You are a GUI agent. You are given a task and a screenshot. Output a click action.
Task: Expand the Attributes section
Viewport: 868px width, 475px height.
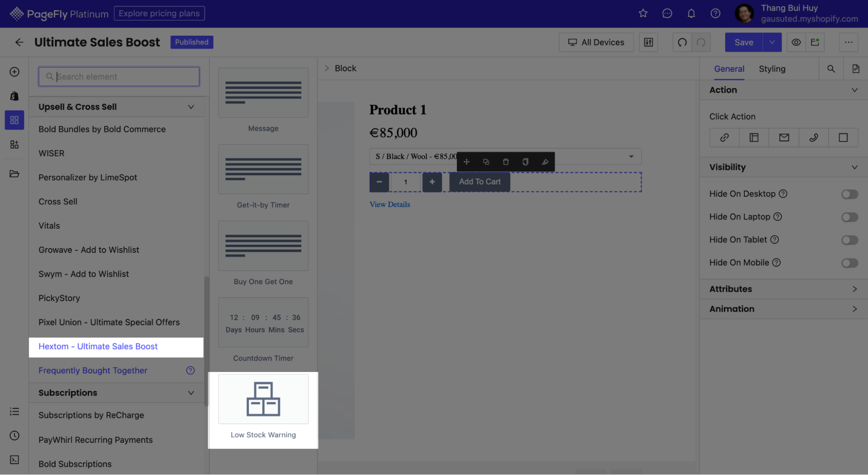click(854, 289)
